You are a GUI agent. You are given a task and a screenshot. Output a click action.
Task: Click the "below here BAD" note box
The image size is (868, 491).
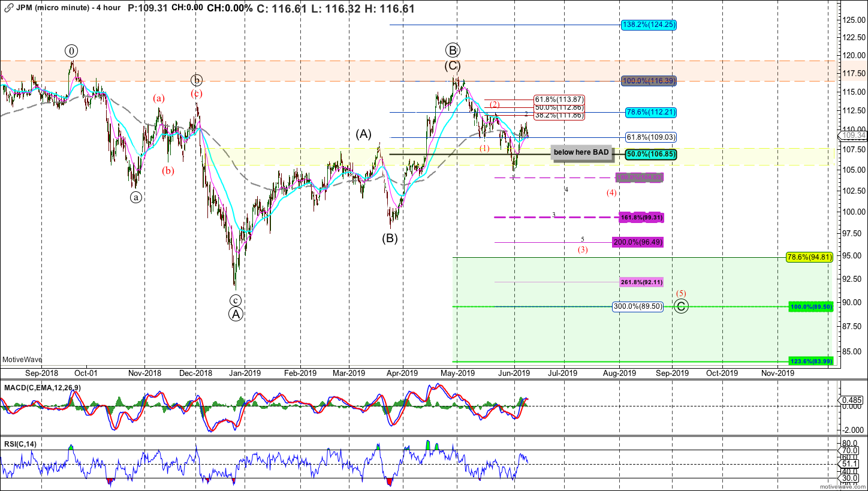581,153
